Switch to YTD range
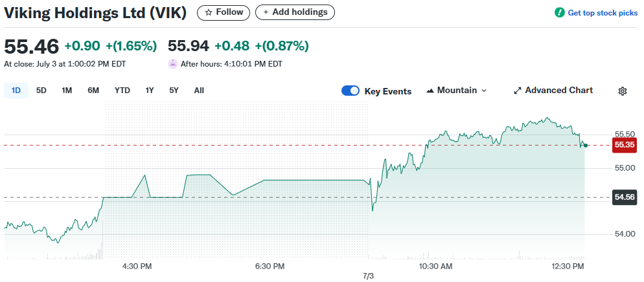This screenshot has width=644, height=282. coord(122,91)
